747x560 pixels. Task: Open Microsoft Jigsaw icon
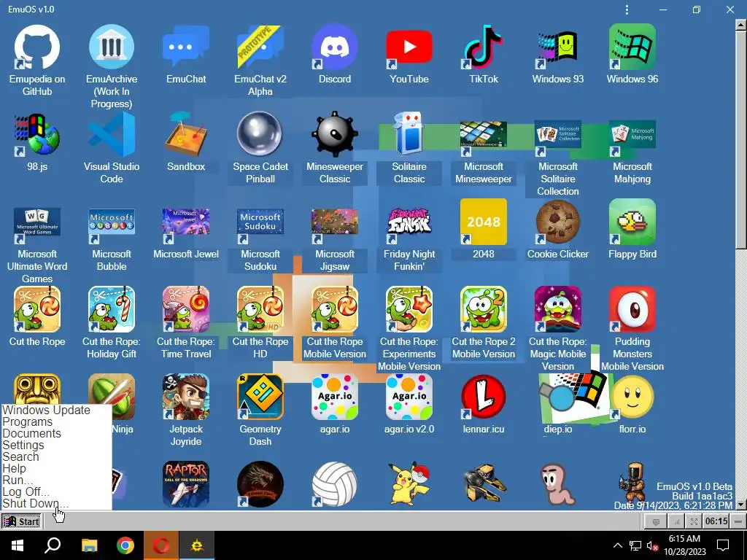[x=334, y=222]
